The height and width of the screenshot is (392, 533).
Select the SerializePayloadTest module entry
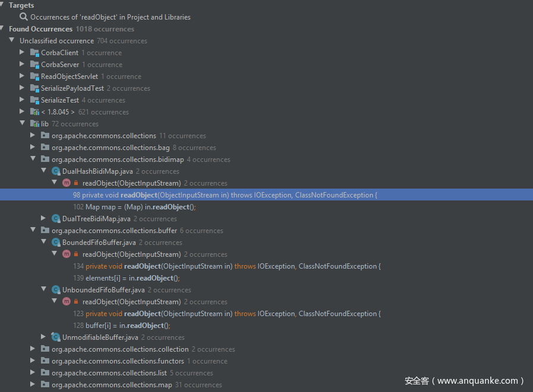pos(72,88)
